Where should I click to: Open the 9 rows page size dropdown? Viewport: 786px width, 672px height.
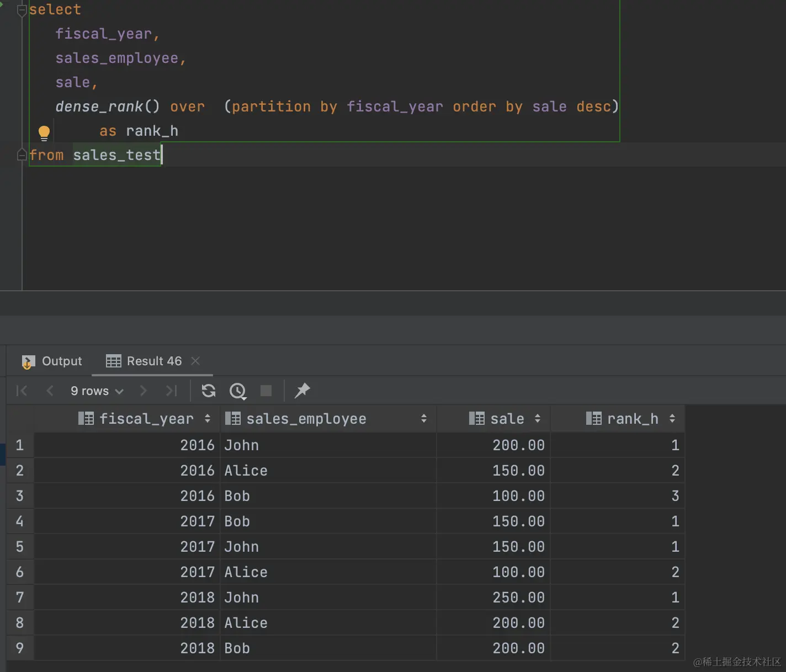pyautogui.click(x=97, y=391)
